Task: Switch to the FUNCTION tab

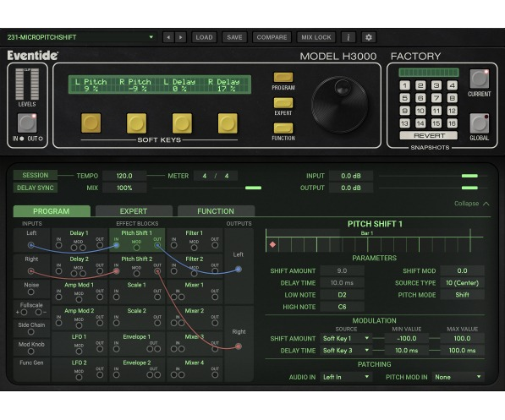Action: click(216, 211)
